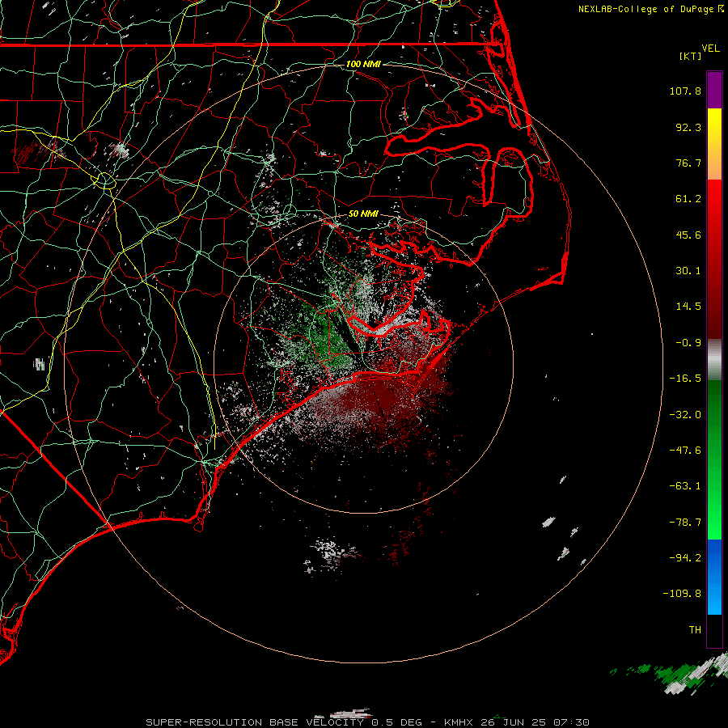Screen dimensions: 728x728
Task: Click the 45.6 legend value
Action: [x=688, y=235]
